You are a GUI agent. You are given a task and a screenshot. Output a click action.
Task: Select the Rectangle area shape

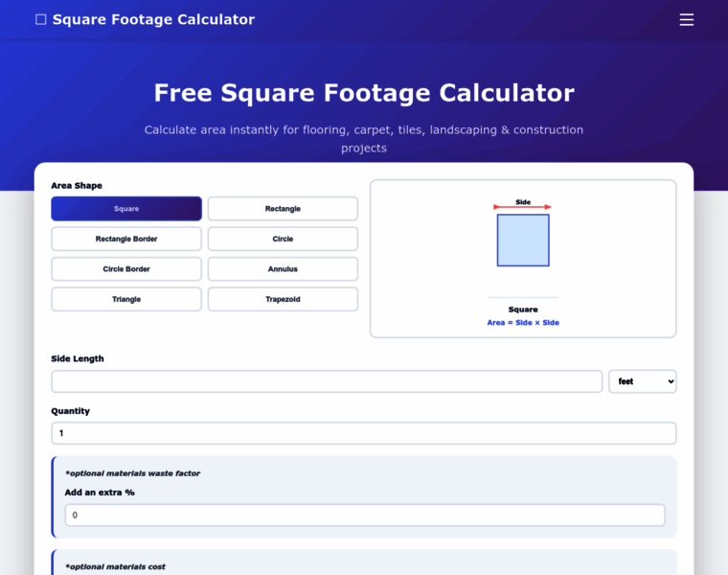click(x=283, y=209)
